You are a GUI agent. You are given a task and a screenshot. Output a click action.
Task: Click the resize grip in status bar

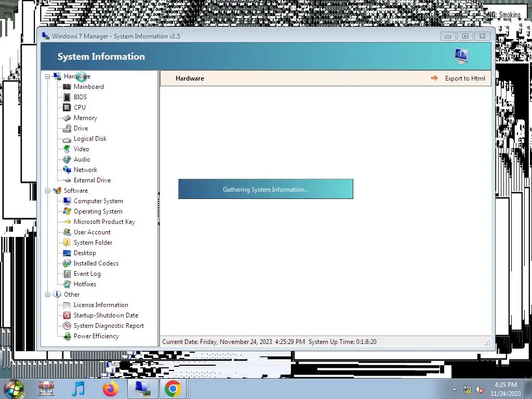pos(487,343)
